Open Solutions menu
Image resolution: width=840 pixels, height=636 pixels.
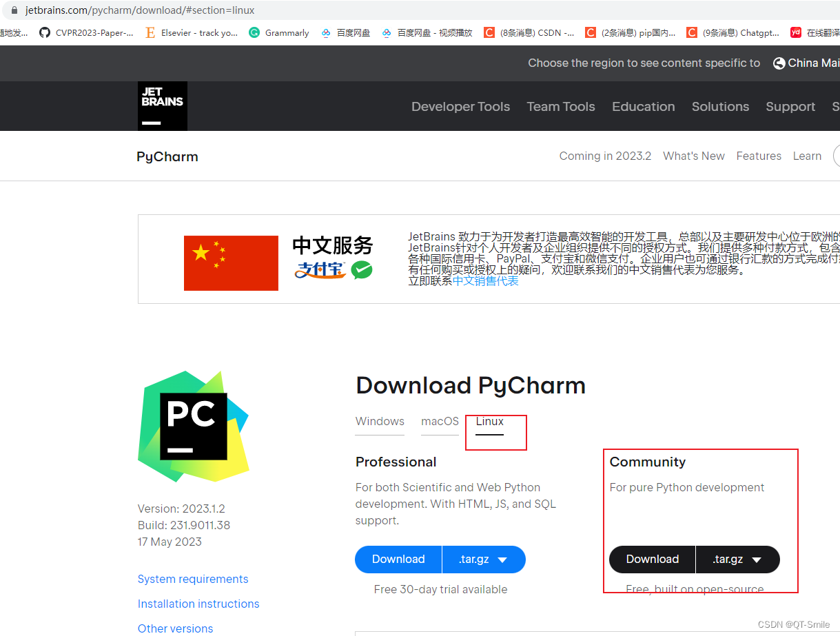(x=720, y=107)
